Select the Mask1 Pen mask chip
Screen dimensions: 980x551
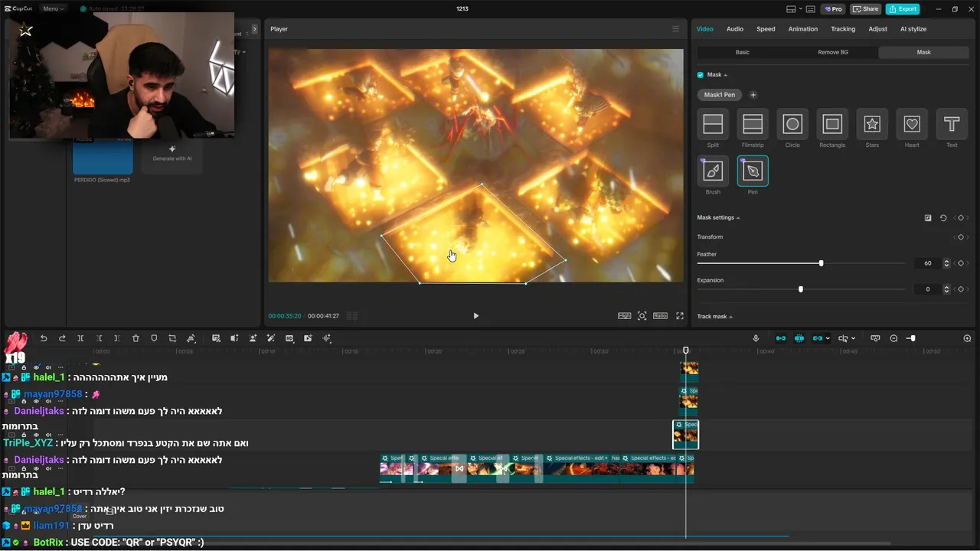[x=720, y=95]
